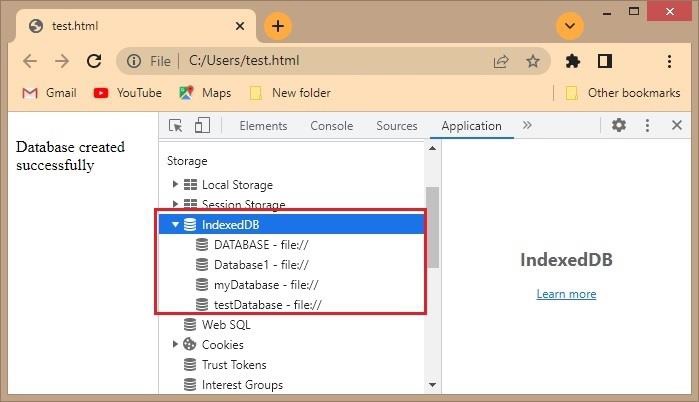Switch to the Elements tab
The width and height of the screenshot is (699, 402).
(263, 126)
